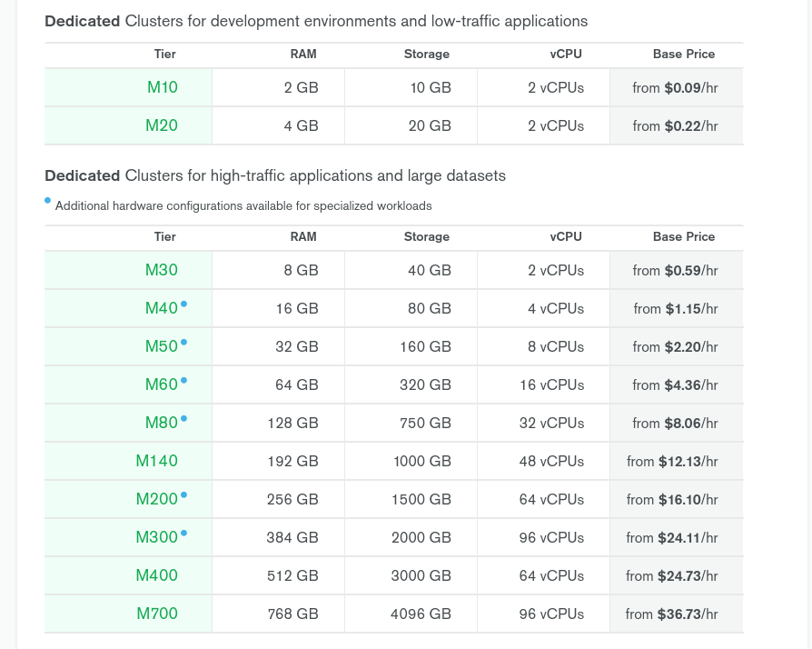
Task: Open the M20 tier
Action: click(x=162, y=126)
